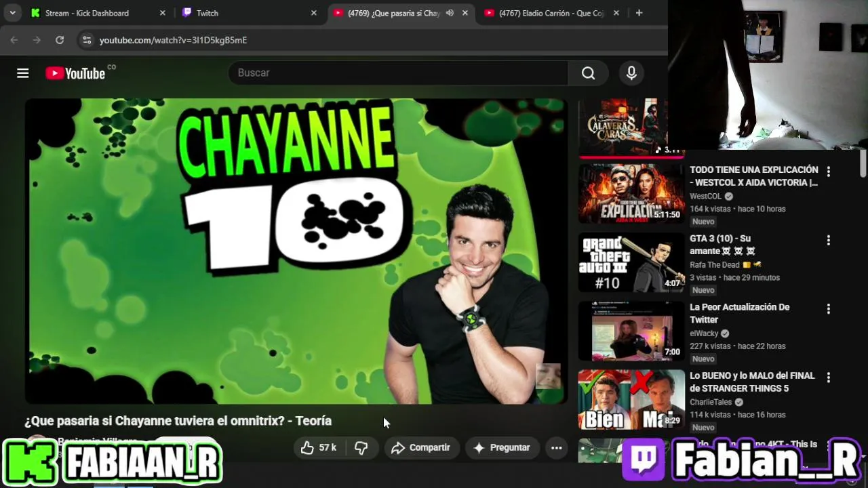Visit WestCOL channel name
Image resolution: width=868 pixels, height=488 pixels.
tap(706, 197)
